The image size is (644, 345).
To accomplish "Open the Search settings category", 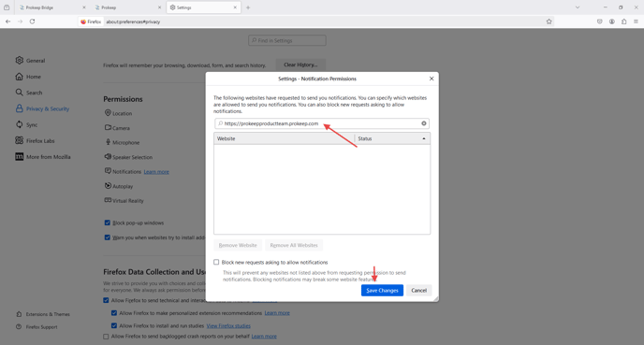I will click(x=29, y=93).
